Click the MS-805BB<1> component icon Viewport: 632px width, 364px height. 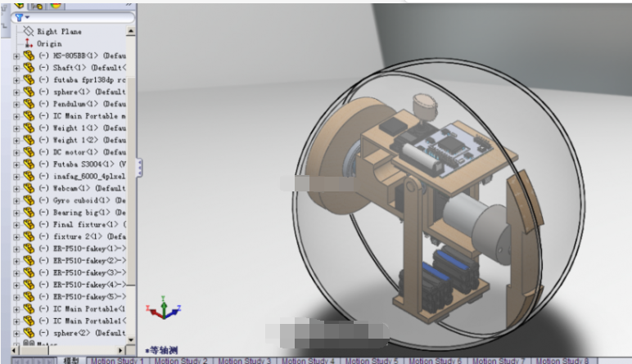[28, 56]
